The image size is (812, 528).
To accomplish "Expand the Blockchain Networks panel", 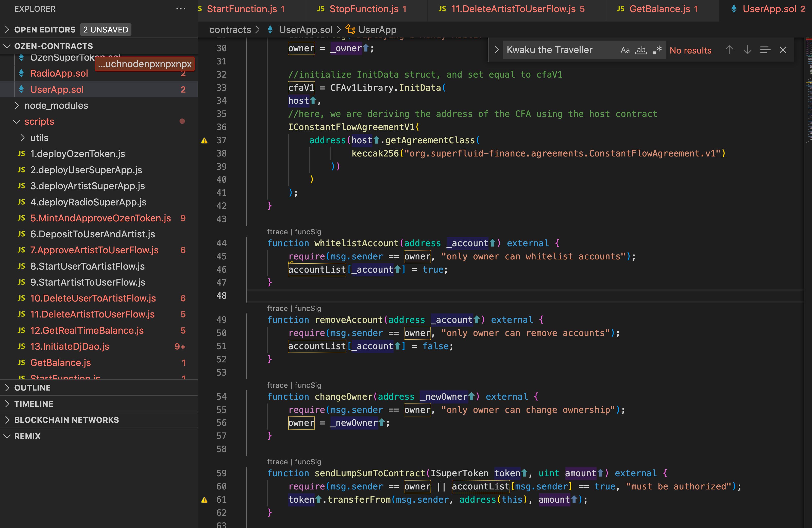I will (7, 420).
